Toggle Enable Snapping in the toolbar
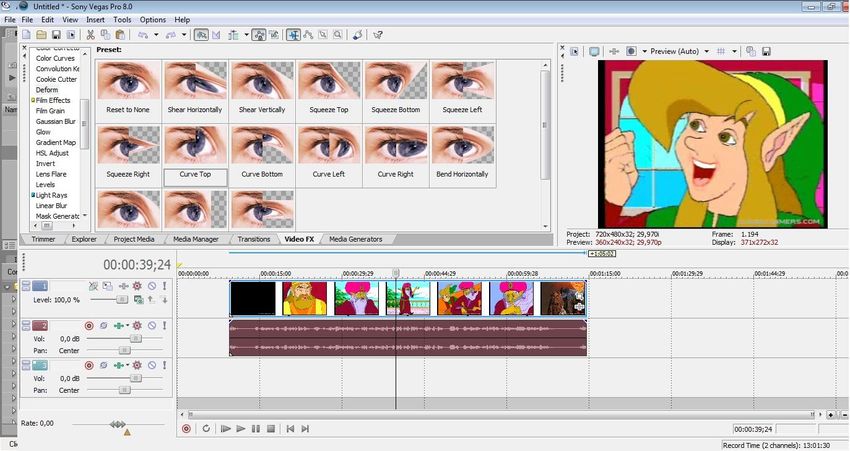The image size is (850, 451). (201, 35)
